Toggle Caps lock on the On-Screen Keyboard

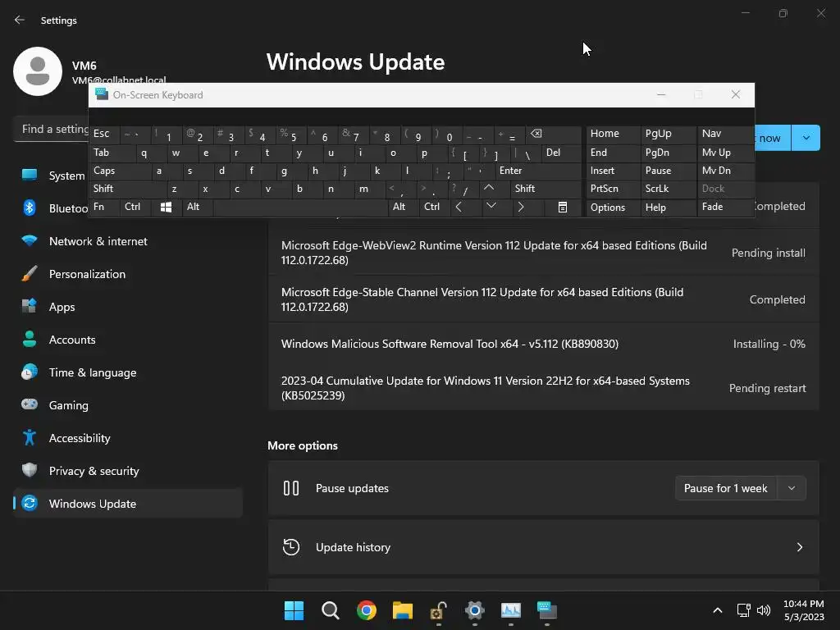(x=120, y=171)
